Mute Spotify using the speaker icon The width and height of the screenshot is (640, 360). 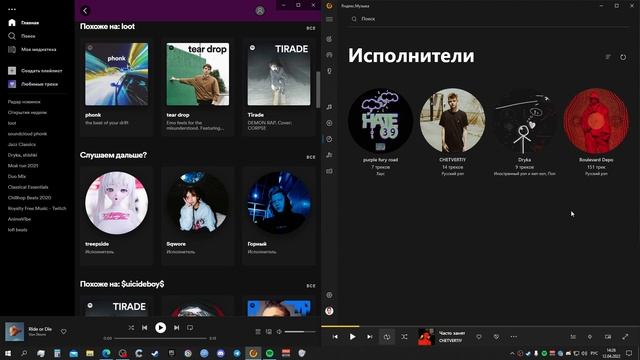coord(279,332)
